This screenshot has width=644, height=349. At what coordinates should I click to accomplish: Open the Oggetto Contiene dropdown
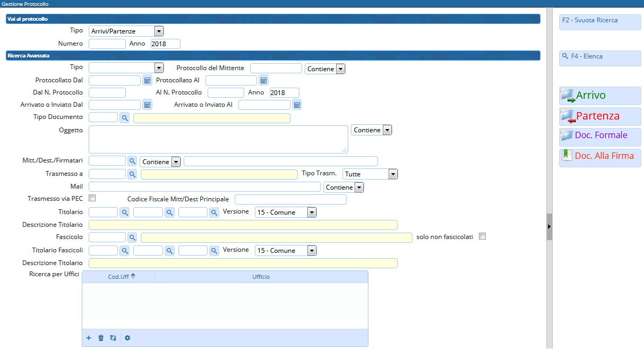(x=387, y=130)
